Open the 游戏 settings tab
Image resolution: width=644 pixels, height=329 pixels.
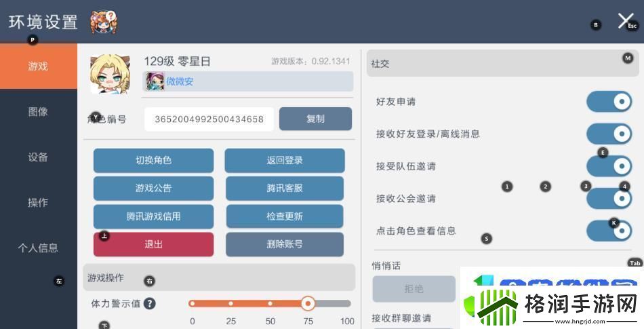tap(38, 66)
